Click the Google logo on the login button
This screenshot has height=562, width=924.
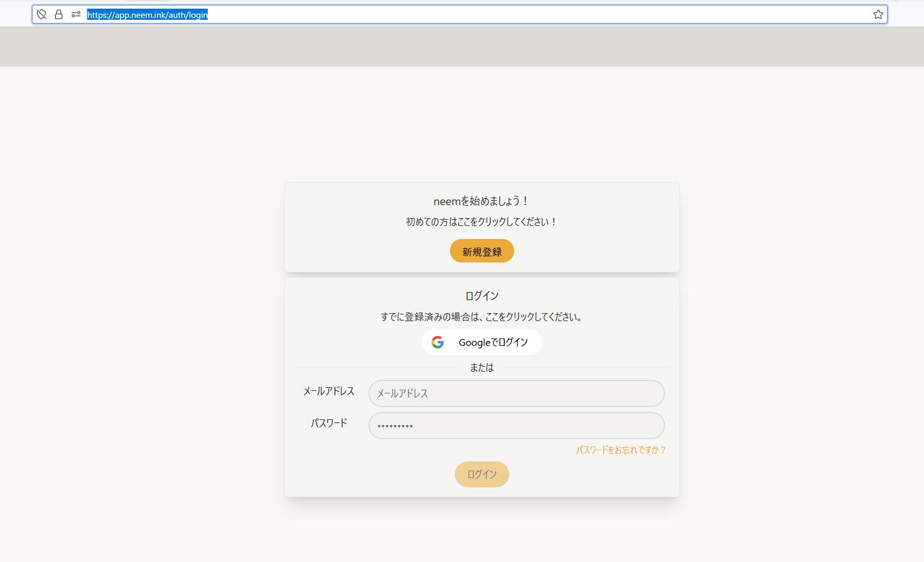pyautogui.click(x=438, y=342)
